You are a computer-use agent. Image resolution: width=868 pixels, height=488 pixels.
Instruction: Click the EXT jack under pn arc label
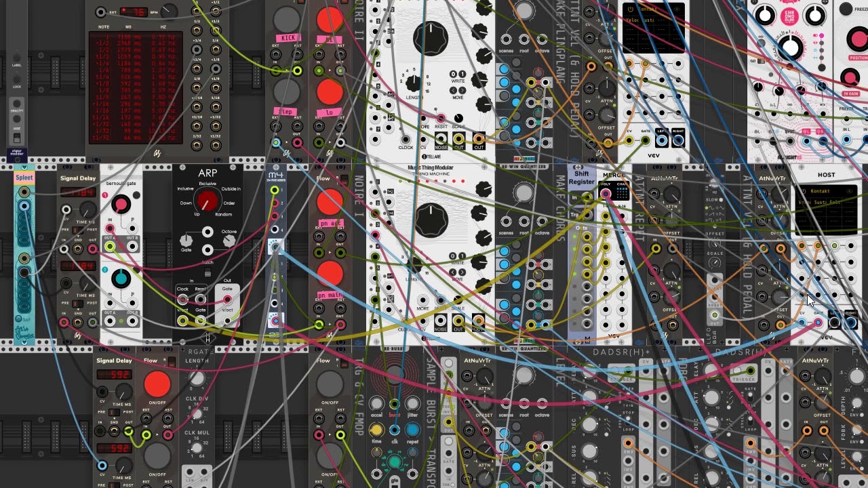pyautogui.click(x=319, y=235)
